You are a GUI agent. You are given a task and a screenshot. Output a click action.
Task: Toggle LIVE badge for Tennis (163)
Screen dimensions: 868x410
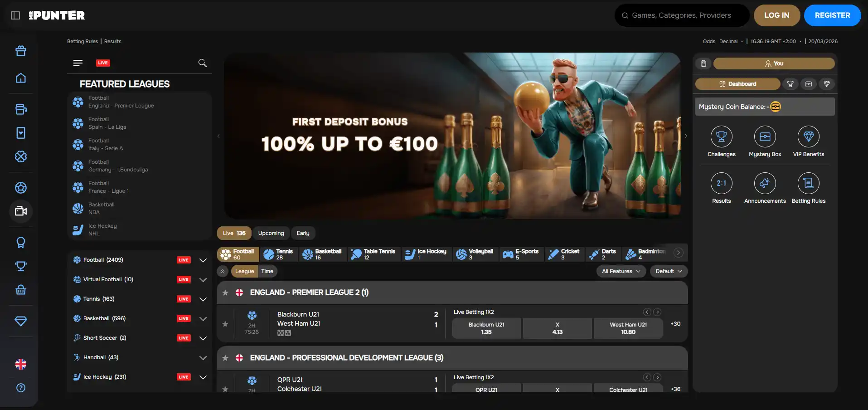point(184,299)
